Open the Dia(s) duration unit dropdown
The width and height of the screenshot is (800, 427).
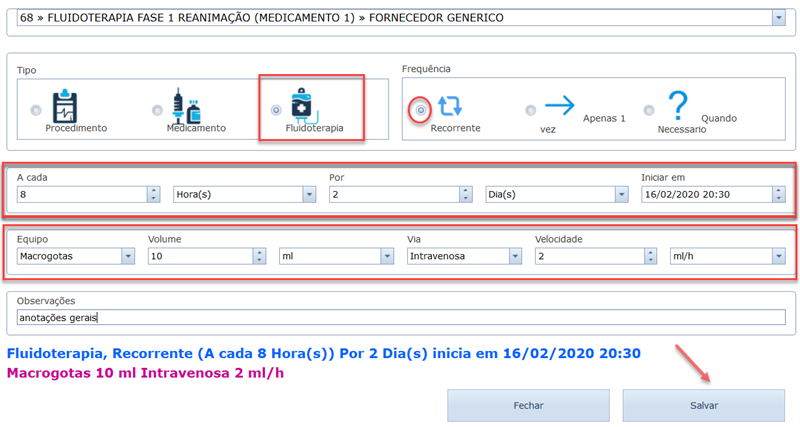(621, 194)
